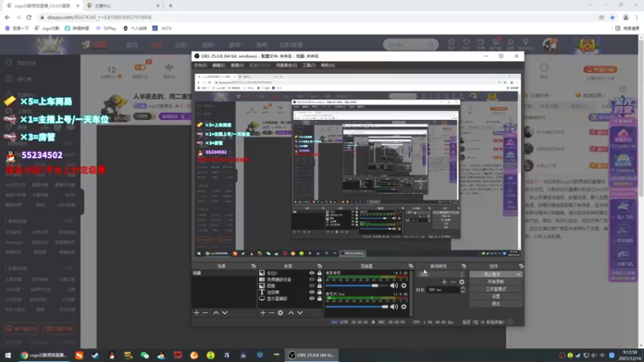Move source down in Sources panel
Image resolution: width=644 pixels, height=362 pixels.
click(299, 313)
